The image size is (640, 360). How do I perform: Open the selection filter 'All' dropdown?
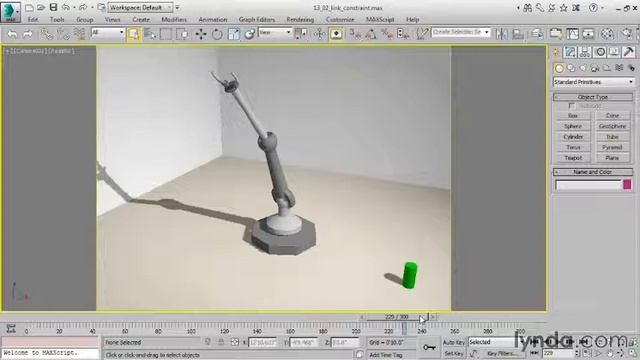pos(108,32)
